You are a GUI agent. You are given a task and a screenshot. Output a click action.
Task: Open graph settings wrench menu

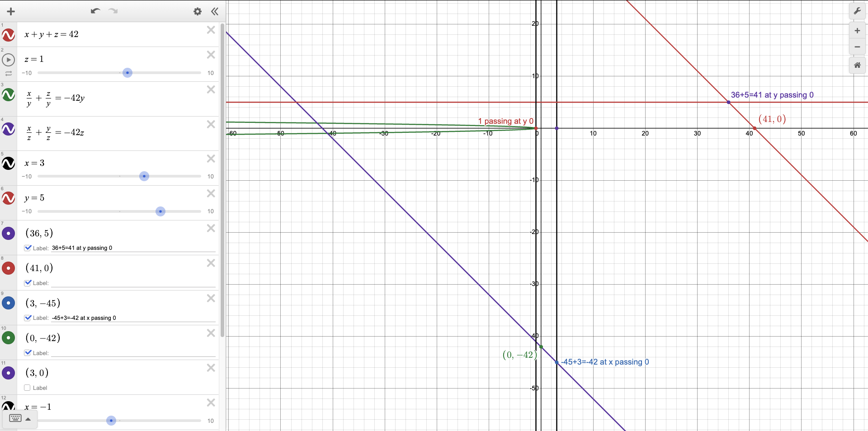pos(857,11)
